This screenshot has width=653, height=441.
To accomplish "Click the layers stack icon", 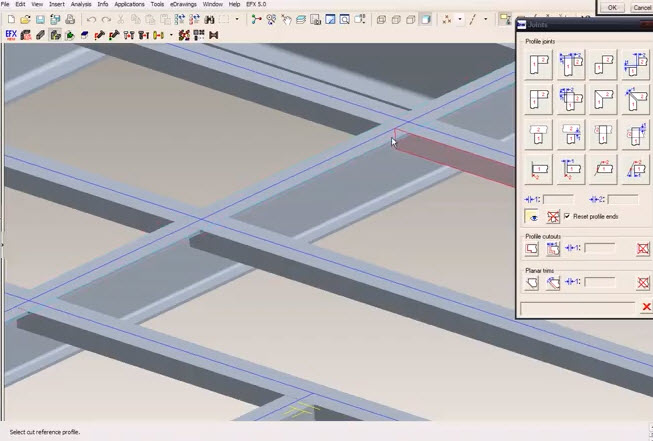I will (x=301, y=20).
